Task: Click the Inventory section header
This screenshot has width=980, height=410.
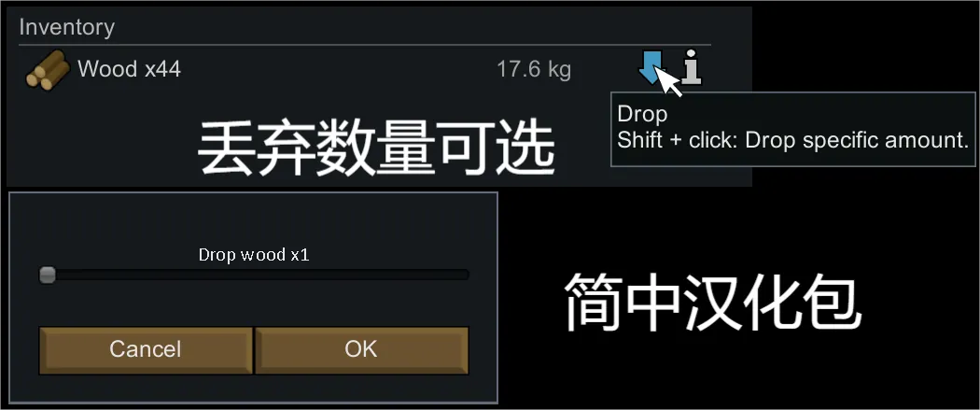Action: click(x=67, y=27)
